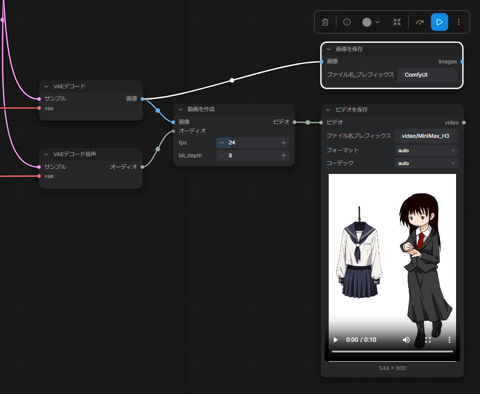Mute the video preview with the speaker icon
The height and width of the screenshot is (394, 480).
click(x=406, y=340)
